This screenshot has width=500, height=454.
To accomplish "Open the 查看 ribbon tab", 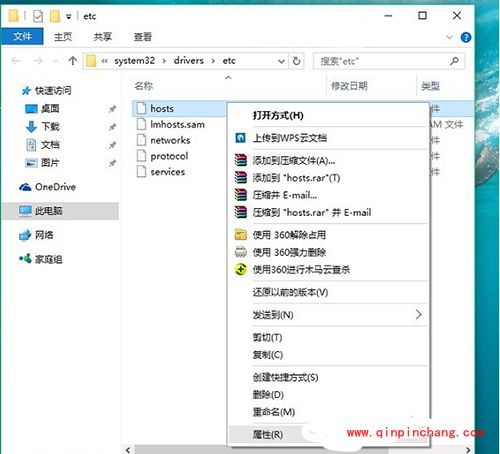I will coord(143,37).
